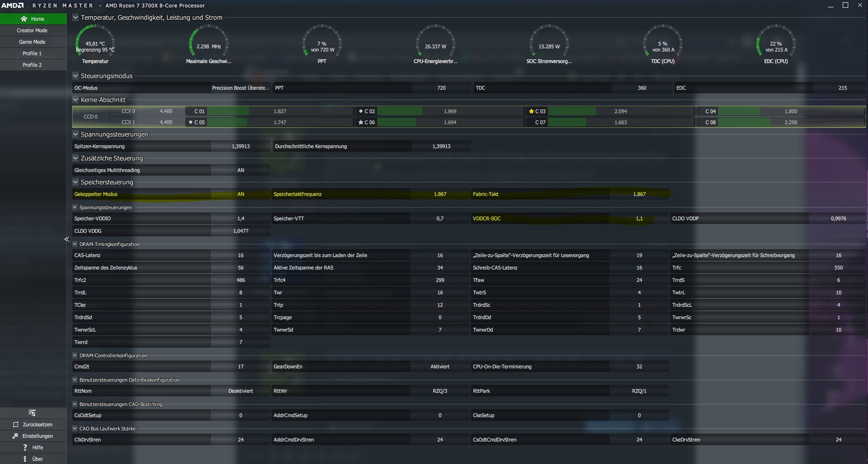Viewport: 868px width, 464px height.
Task: Click the Trfc value 550
Action: (x=839, y=268)
